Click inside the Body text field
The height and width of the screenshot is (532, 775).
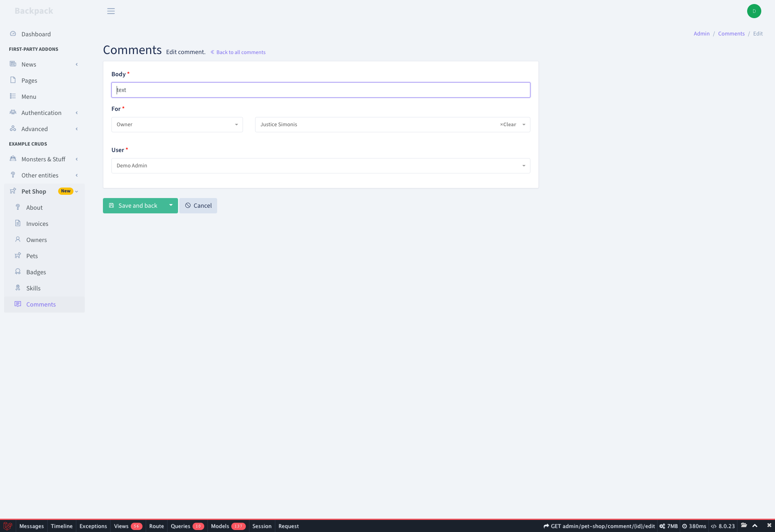(320, 90)
